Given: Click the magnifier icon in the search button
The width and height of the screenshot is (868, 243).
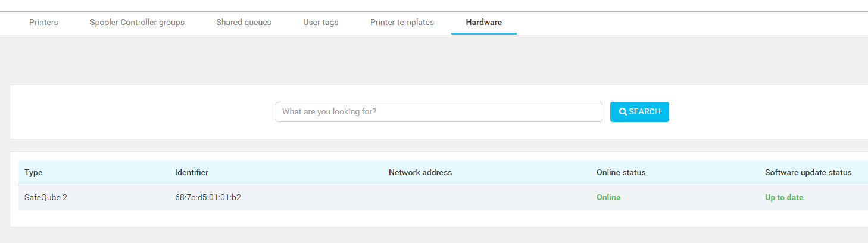Looking at the screenshot, I should (x=623, y=112).
